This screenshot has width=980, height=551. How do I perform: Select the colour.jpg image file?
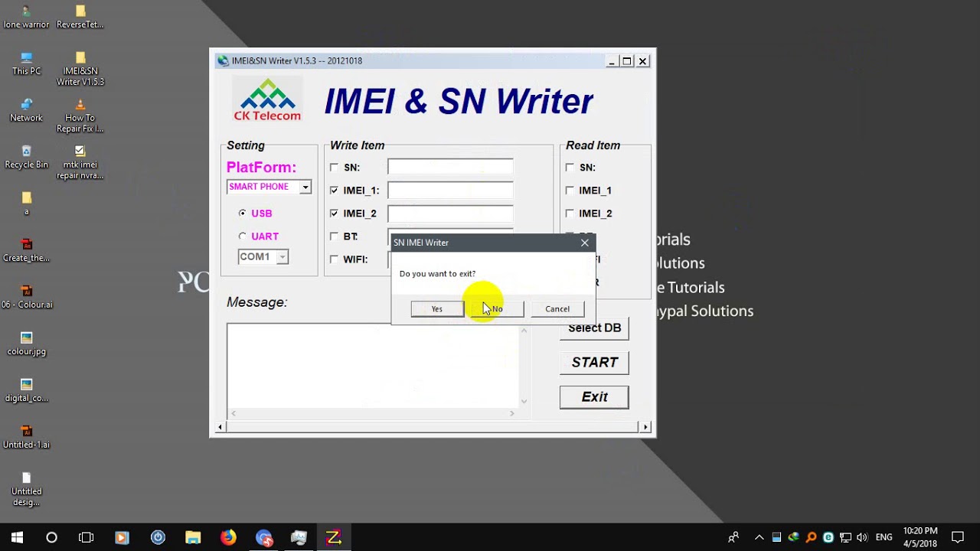pos(26,344)
